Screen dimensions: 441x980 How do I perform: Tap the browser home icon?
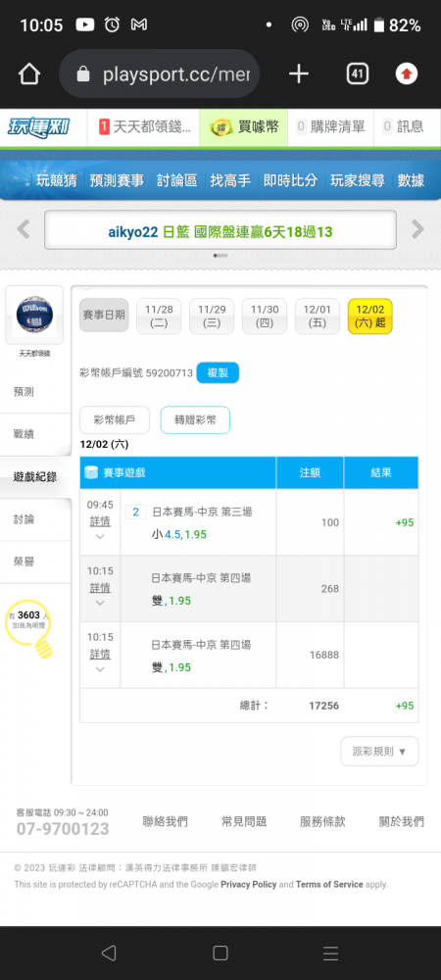(29, 74)
